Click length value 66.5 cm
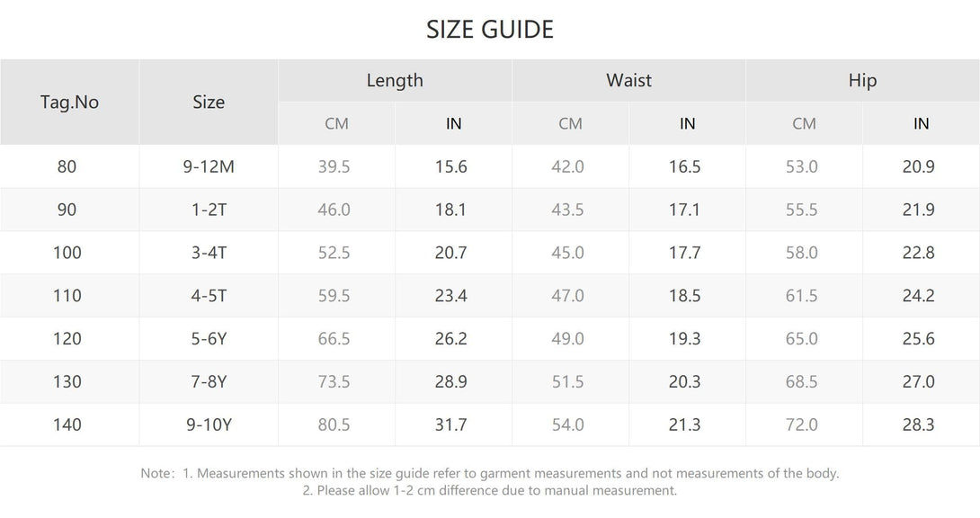This screenshot has width=980, height=518. coord(336,339)
